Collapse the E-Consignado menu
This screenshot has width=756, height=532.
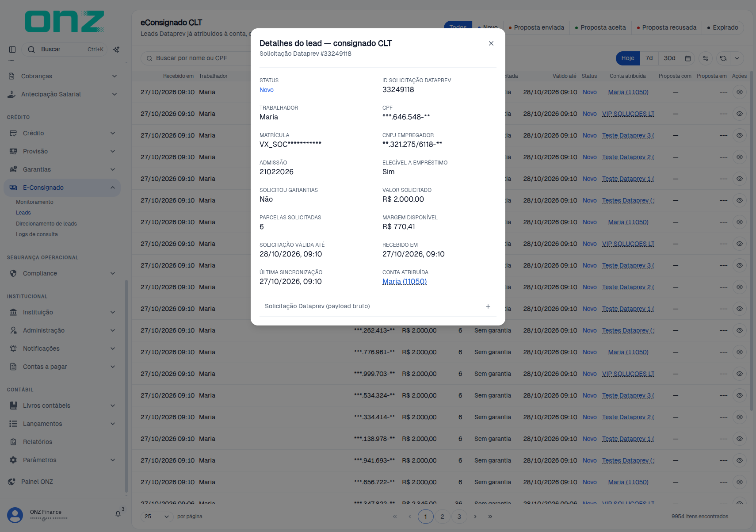tap(63, 188)
